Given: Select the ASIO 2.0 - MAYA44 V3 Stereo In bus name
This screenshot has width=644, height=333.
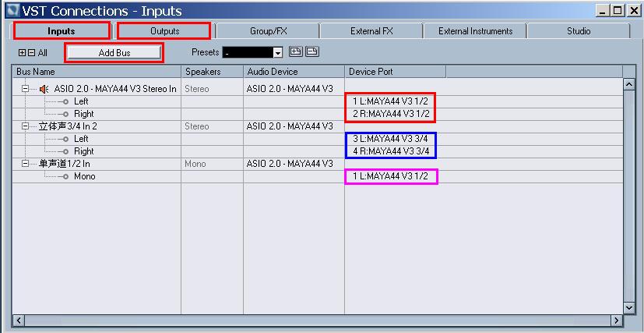Looking at the screenshot, I should coord(115,89).
